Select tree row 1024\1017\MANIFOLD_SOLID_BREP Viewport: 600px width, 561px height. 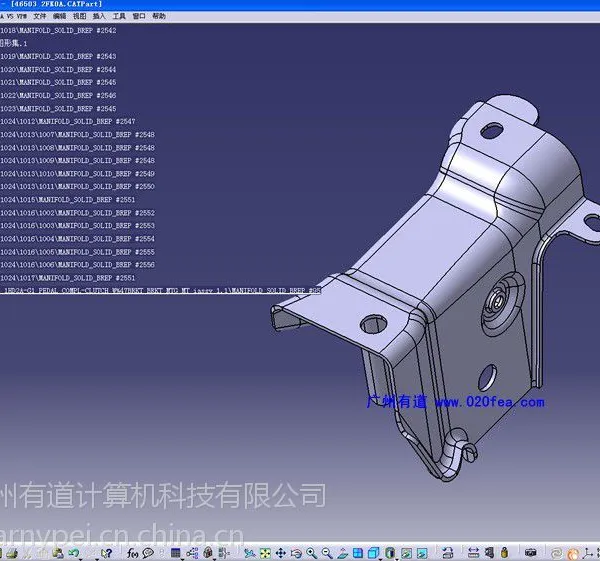(68, 278)
